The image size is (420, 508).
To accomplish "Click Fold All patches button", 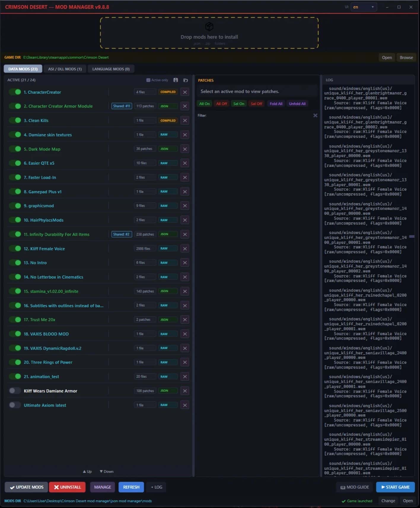I will (x=276, y=104).
